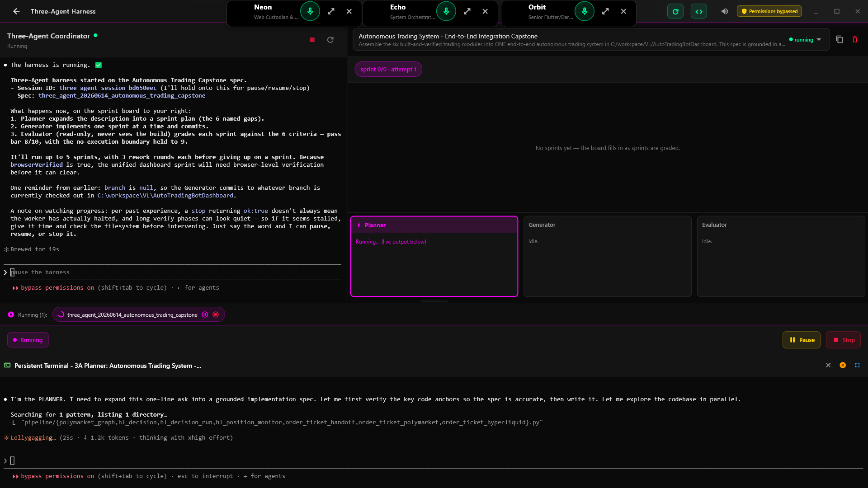Screen dimensions: 868x488
Task: Click the C:\workspace\VL\AutoTradingBotDashboard path
Action: [165, 196]
